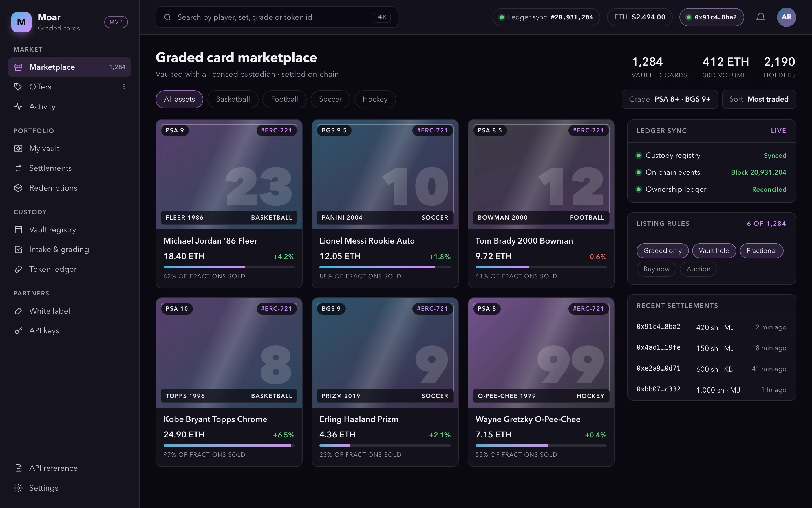Click the search magnifier icon
The width and height of the screenshot is (812, 508).
167,17
